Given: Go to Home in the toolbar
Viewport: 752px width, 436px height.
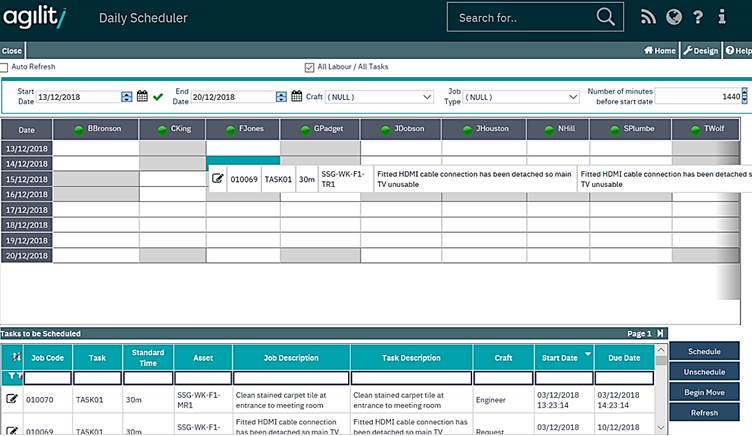Looking at the screenshot, I should (660, 50).
